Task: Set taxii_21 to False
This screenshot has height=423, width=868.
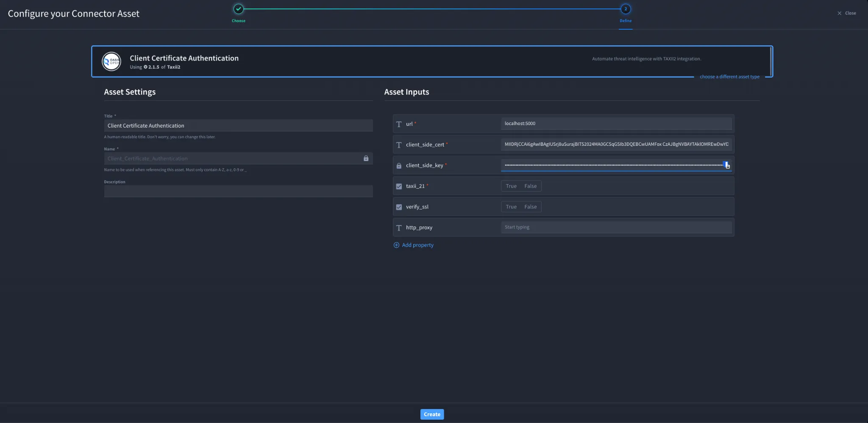Action: coord(530,186)
